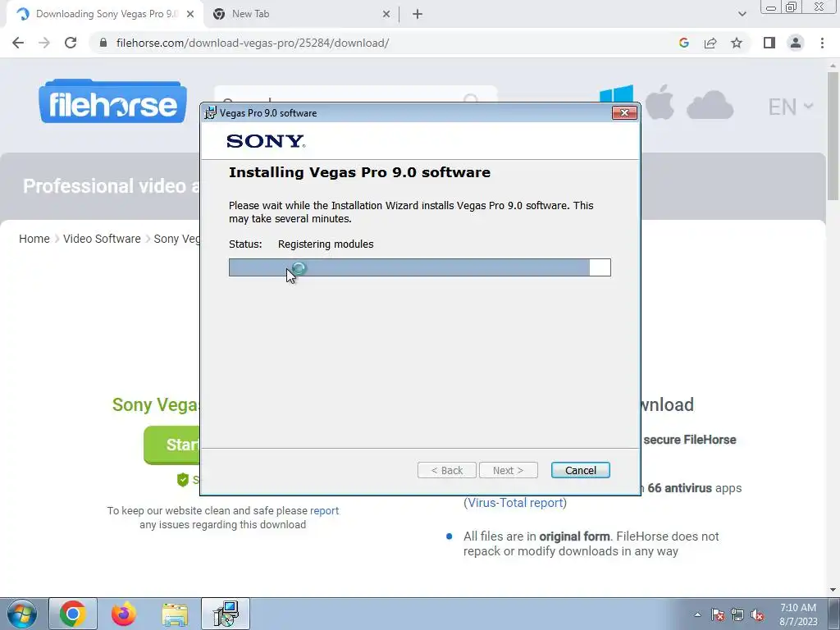This screenshot has width=840, height=630.
Task: Click the installer title bar icon
Action: coord(211,112)
